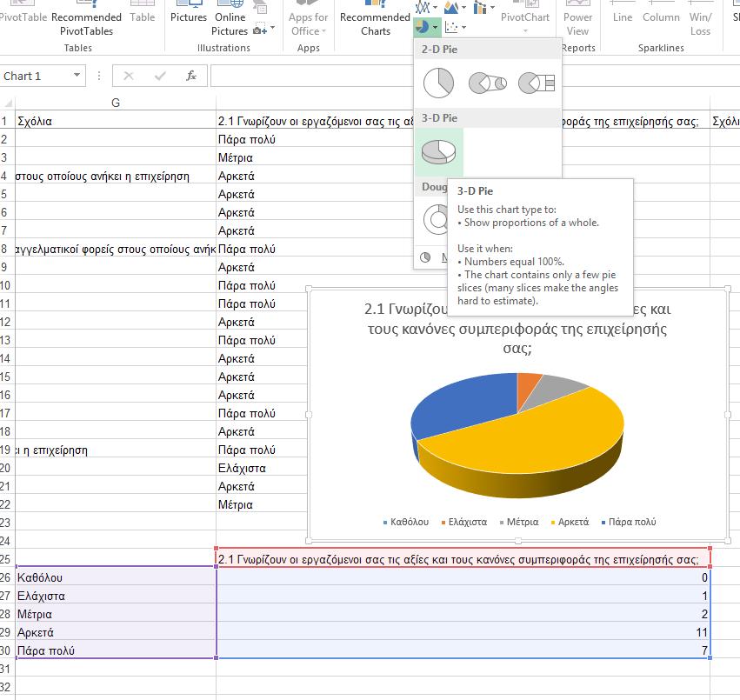Click the Πάρα πολύ legend entry
The width and height of the screenshot is (740, 700).
click(629, 522)
